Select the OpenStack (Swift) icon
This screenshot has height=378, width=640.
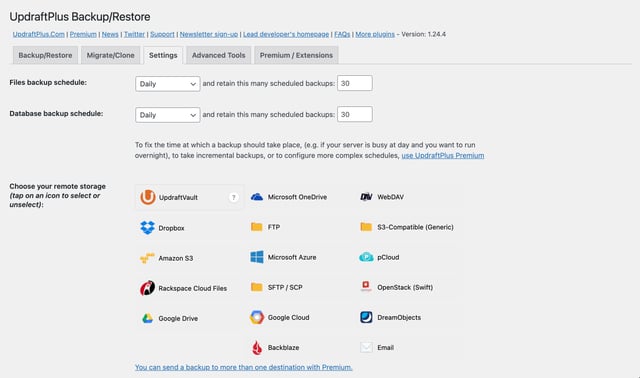point(366,287)
